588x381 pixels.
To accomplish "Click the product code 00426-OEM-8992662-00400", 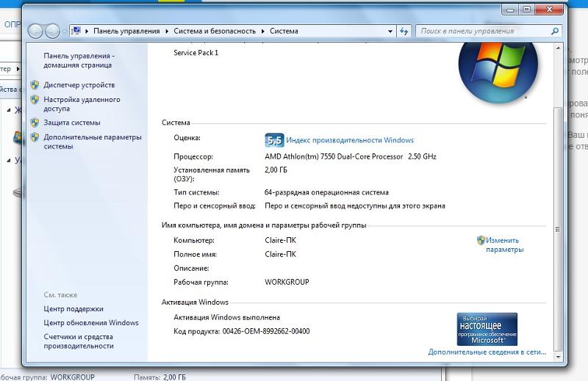I will 266,331.
